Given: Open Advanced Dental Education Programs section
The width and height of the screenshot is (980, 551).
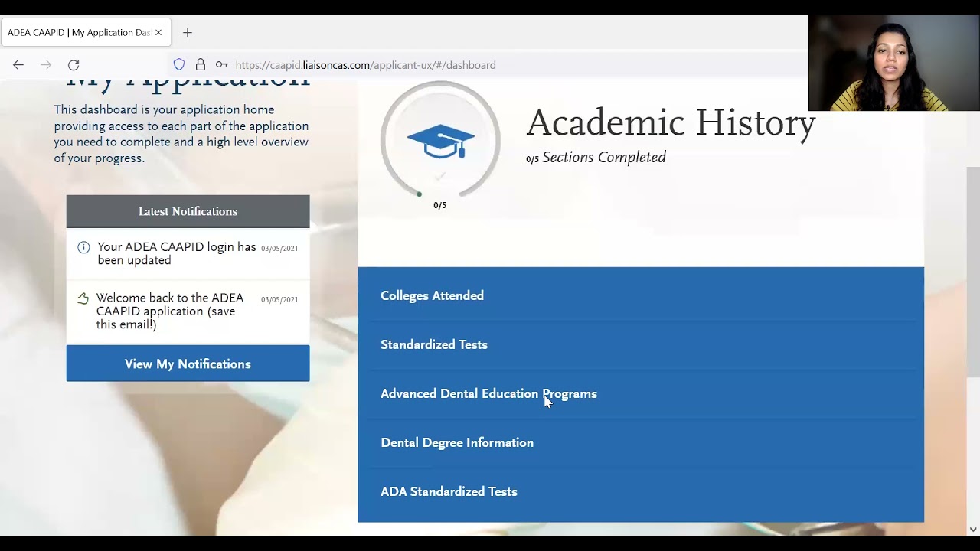Looking at the screenshot, I should point(641,393).
